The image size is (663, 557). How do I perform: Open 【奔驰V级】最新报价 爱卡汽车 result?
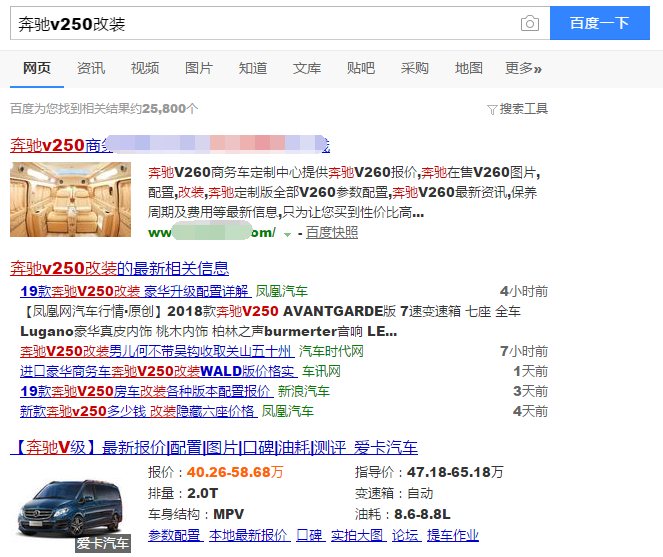click(214, 447)
